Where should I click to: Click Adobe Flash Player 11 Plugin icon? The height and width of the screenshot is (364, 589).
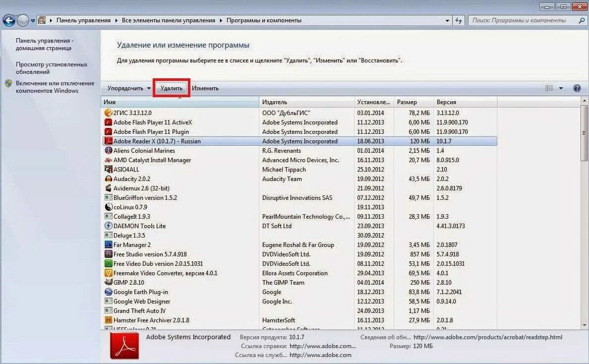click(108, 131)
